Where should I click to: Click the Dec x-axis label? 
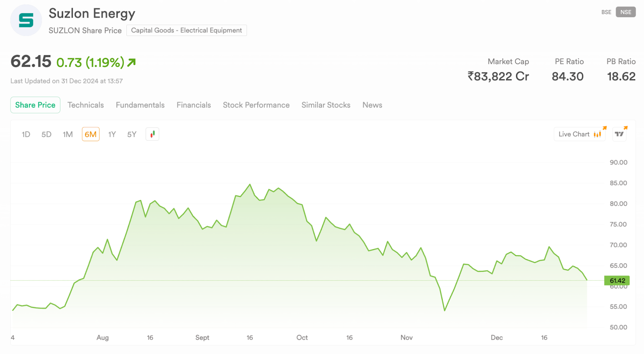pos(497,338)
